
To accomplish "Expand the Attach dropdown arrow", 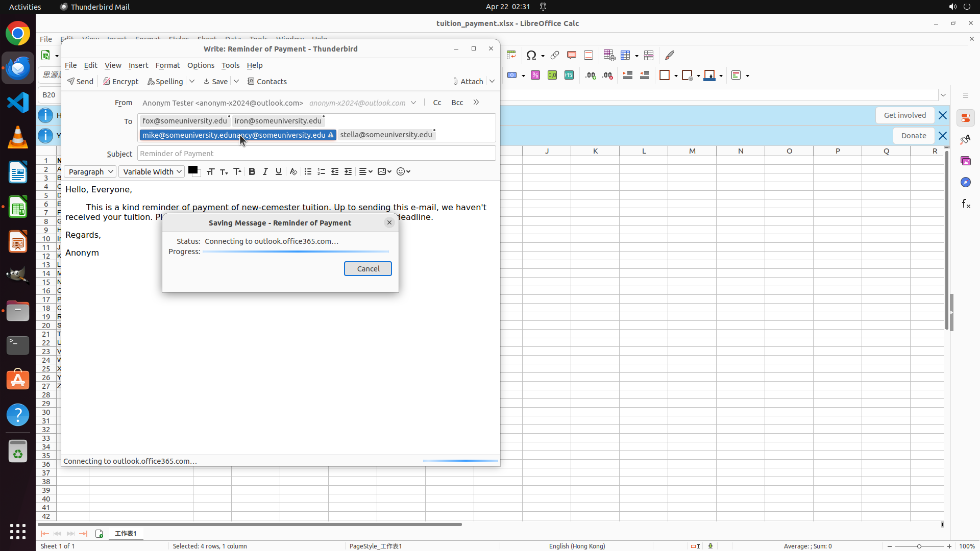I will coord(492,82).
